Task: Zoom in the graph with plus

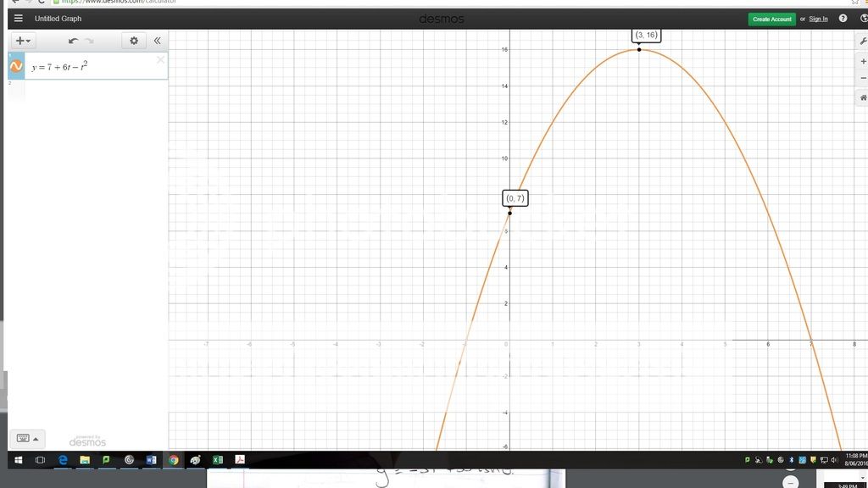Action: coord(862,61)
